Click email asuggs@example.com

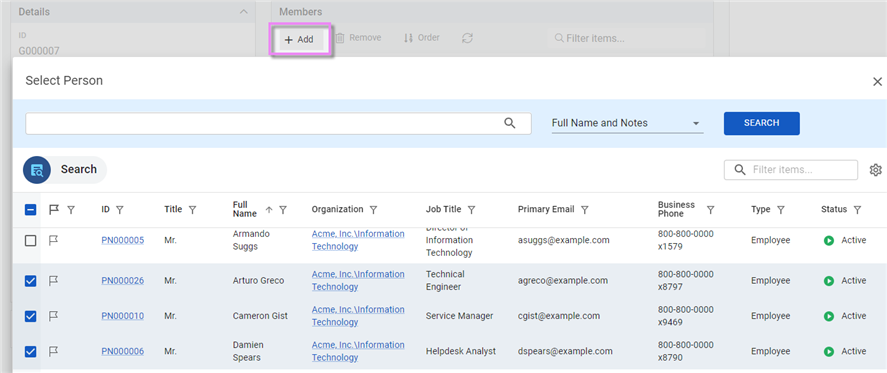pos(563,240)
